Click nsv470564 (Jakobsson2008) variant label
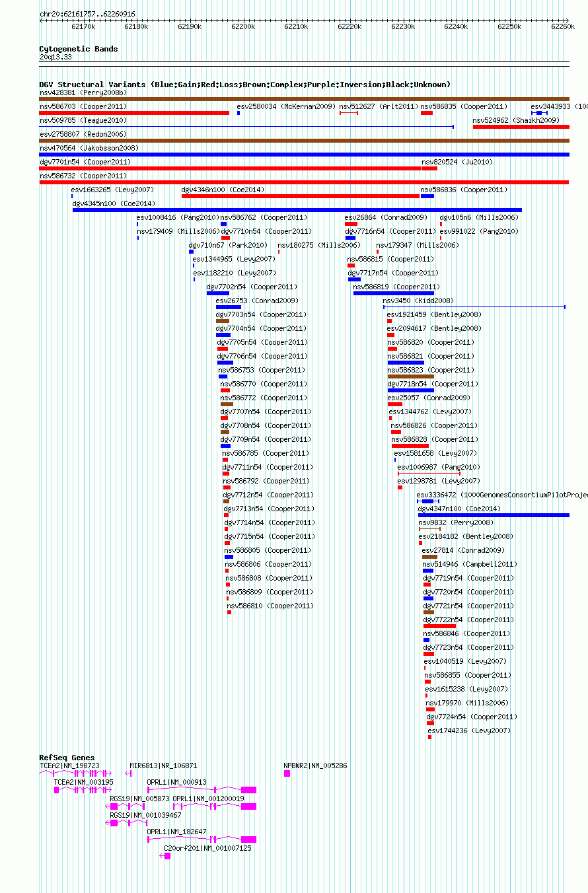 89,148
